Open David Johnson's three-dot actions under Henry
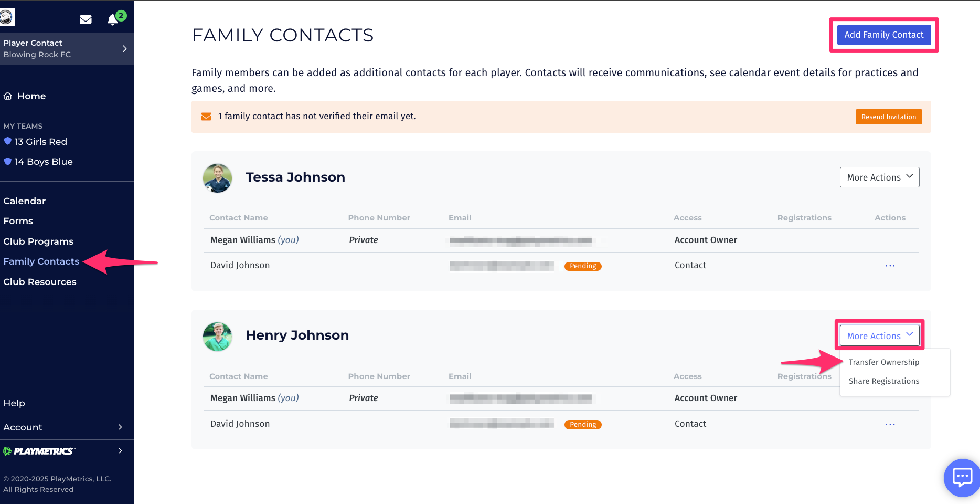 tap(890, 424)
